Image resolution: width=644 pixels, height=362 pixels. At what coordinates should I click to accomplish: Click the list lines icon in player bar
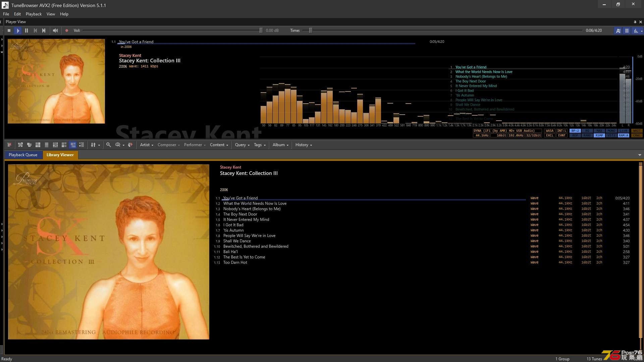[x=627, y=31]
